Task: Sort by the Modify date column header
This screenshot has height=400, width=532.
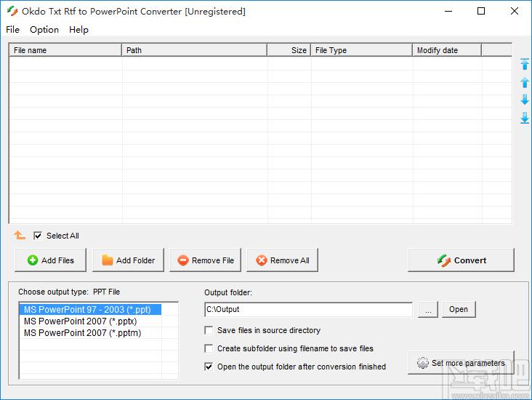Action: pyautogui.click(x=447, y=50)
